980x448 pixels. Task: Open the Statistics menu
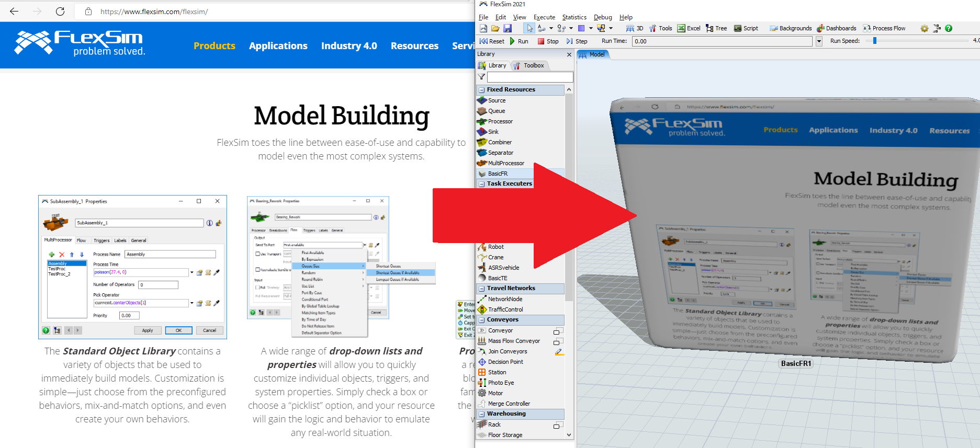coord(574,17)
